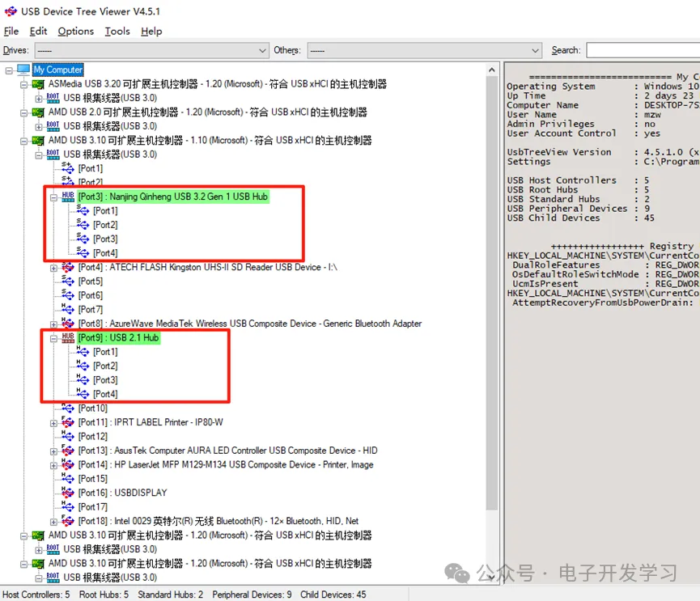Open the Tools menu

117,31
